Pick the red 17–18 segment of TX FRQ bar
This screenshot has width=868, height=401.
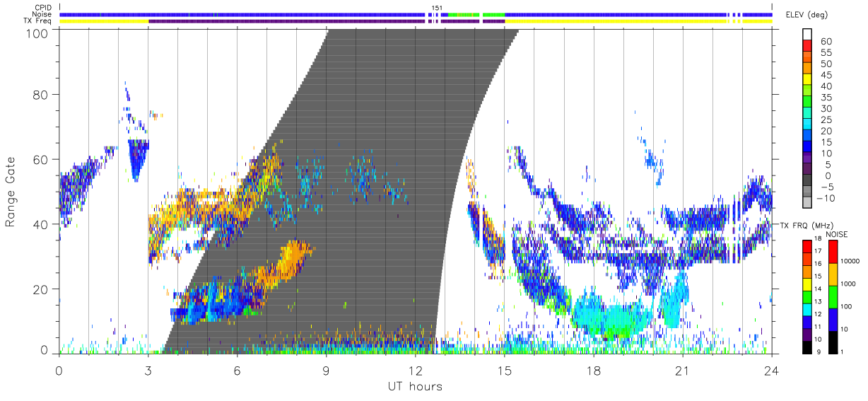807,246
